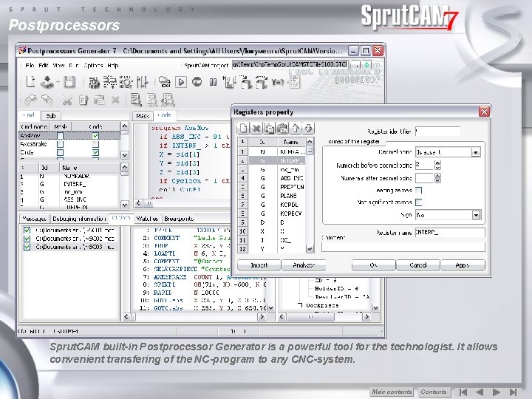532x399 pixels.
Task: Add new register in Registers property
Action: (x=244, y=129)
